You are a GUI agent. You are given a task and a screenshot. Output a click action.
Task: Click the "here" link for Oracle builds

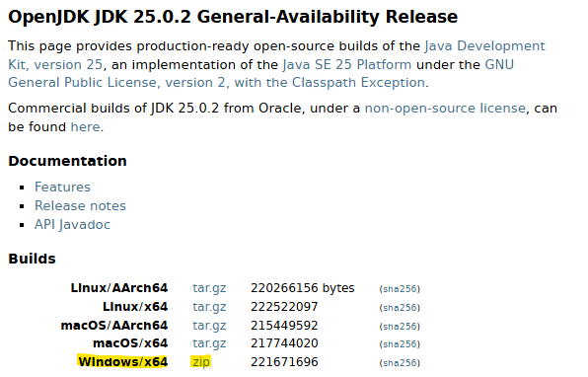(86, 126)
